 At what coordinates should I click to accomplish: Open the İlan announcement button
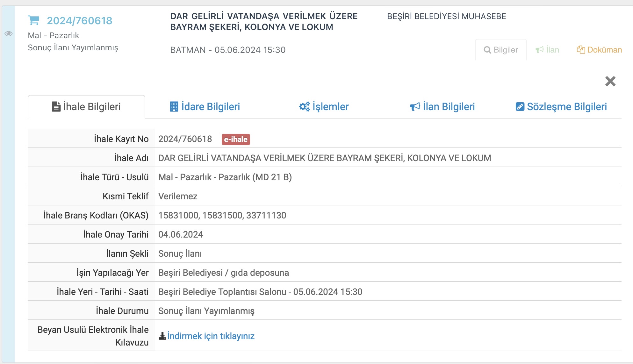(x=552, y=50)
